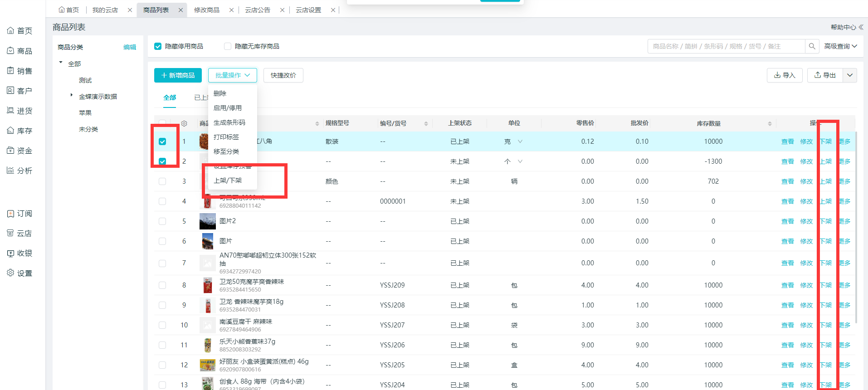Select the 全部 status tab
This screenshot has width=868, height=390.
(170, 97)
